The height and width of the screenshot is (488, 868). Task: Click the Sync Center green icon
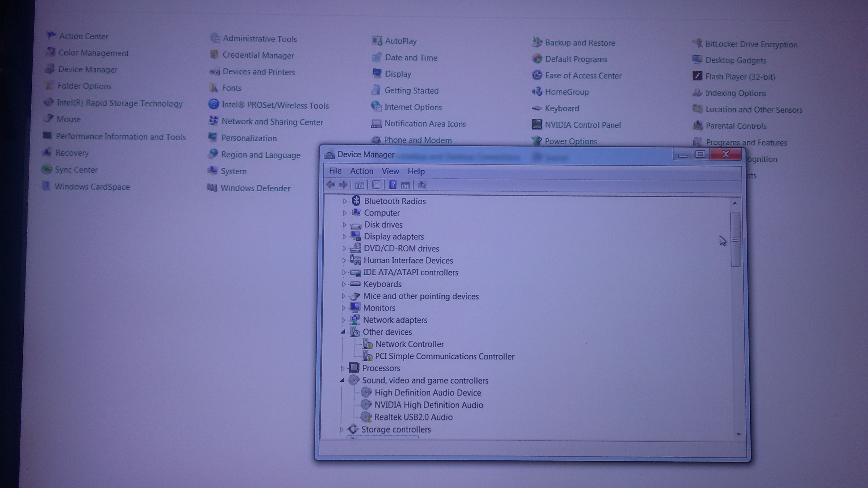pyautogui.click(x=47, y=169)
